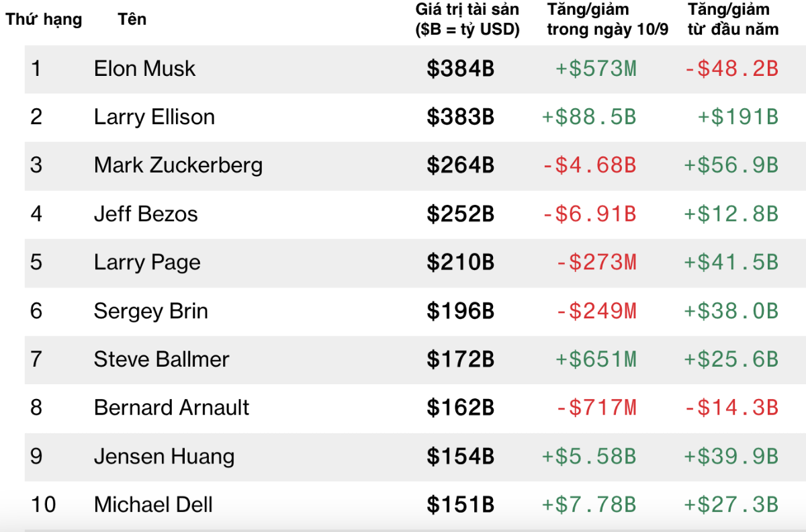Click Elon Musk's $384B net worth
This screenshot has height=532, width=806.
click(x=460, y=69)
